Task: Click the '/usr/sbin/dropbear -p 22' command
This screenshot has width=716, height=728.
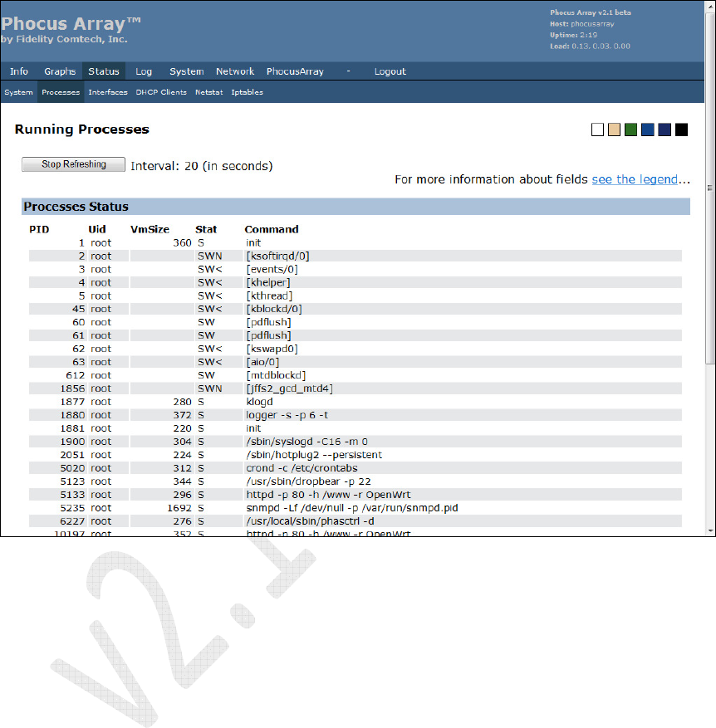Action: tap(308, 481)
